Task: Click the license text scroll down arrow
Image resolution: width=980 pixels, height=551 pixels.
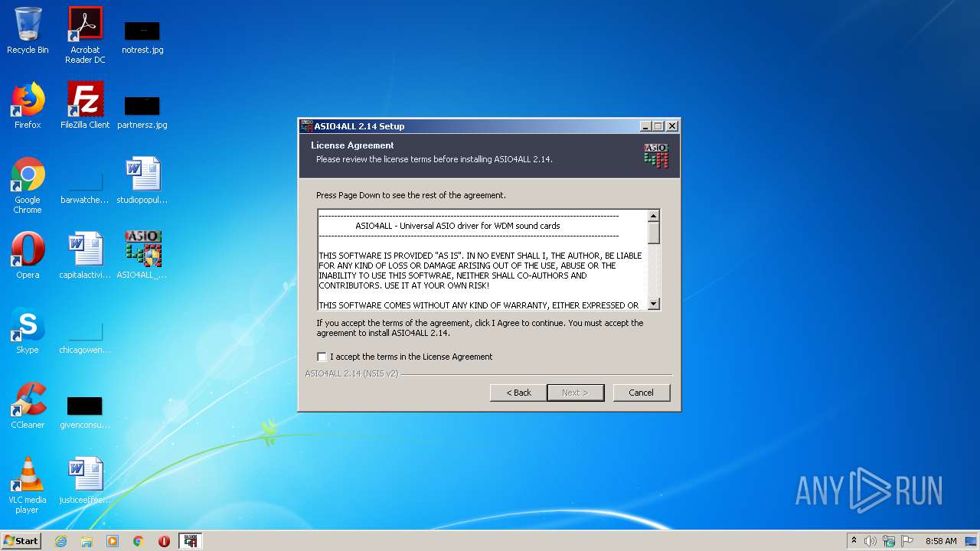Action: tap(654, 304)
